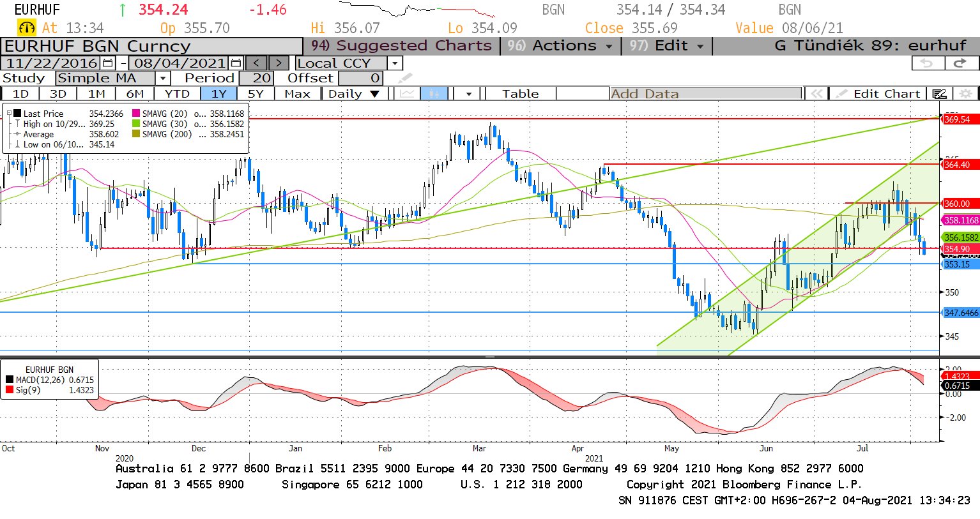Click the green up arrow by EURHUF
Image resolution: width=980 pixels, height=519 pixels.
(x=123, y=10)
